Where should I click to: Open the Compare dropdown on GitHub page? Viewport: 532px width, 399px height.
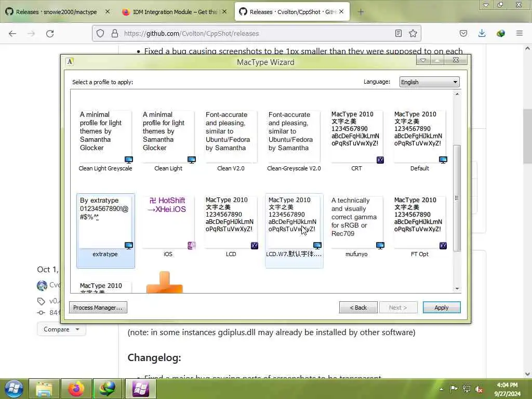coord(61,329)
